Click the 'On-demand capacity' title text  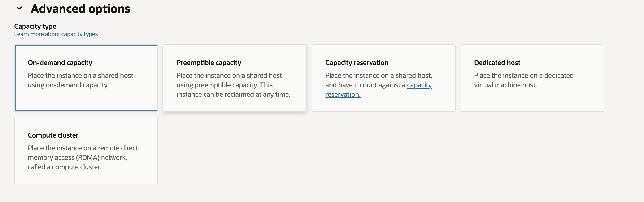pyautogui.click(x=60, y=63)
